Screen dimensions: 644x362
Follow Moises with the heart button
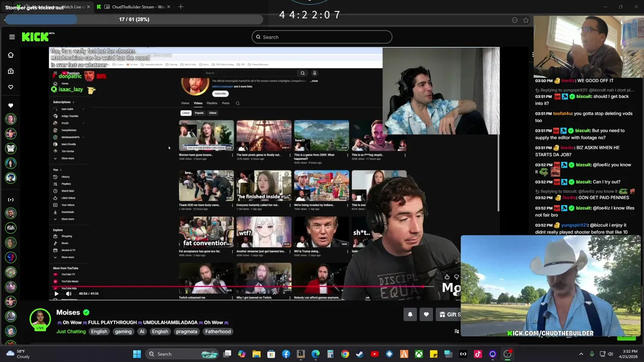pos(426,314)
